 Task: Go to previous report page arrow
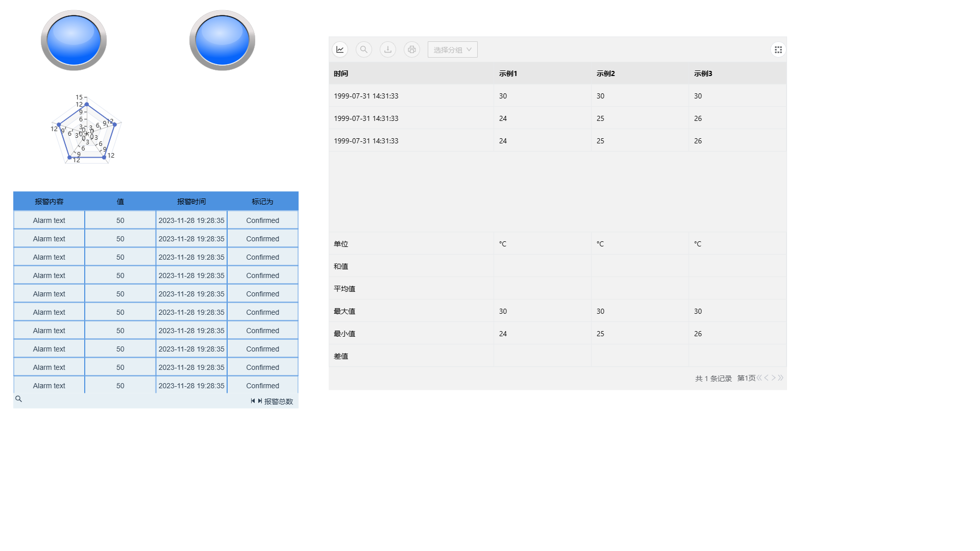(x=767, y=378)
